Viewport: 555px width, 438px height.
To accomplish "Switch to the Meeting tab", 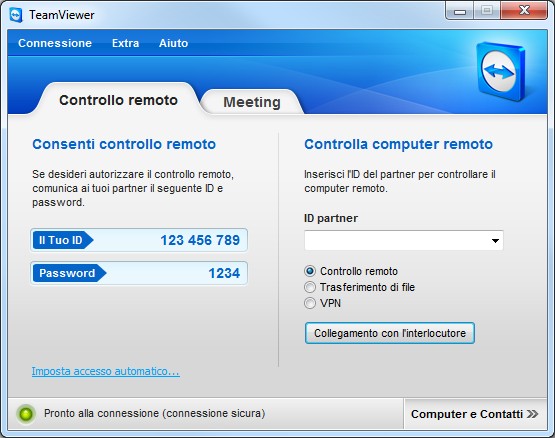I will 252,102.
